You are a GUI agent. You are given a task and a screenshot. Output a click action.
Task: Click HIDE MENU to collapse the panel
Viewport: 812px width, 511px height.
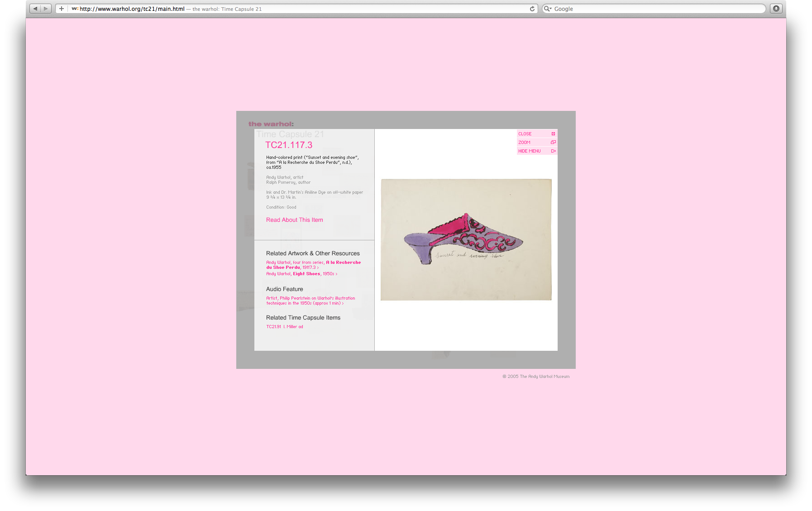[536, 151]
